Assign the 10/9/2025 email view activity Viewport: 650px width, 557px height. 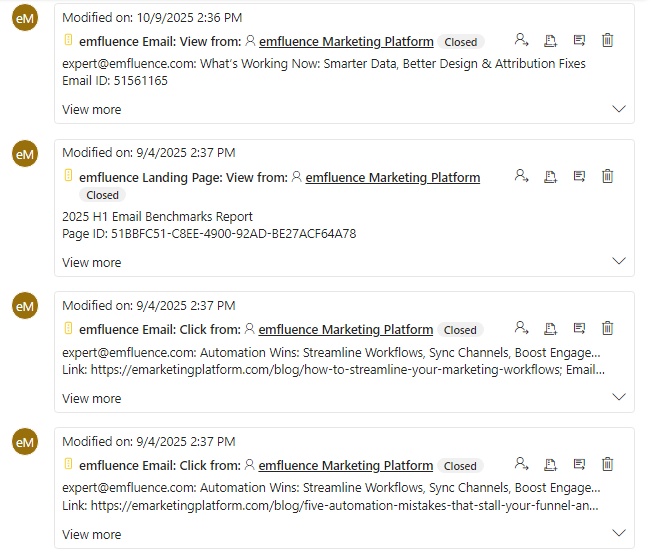pos(521,40)
